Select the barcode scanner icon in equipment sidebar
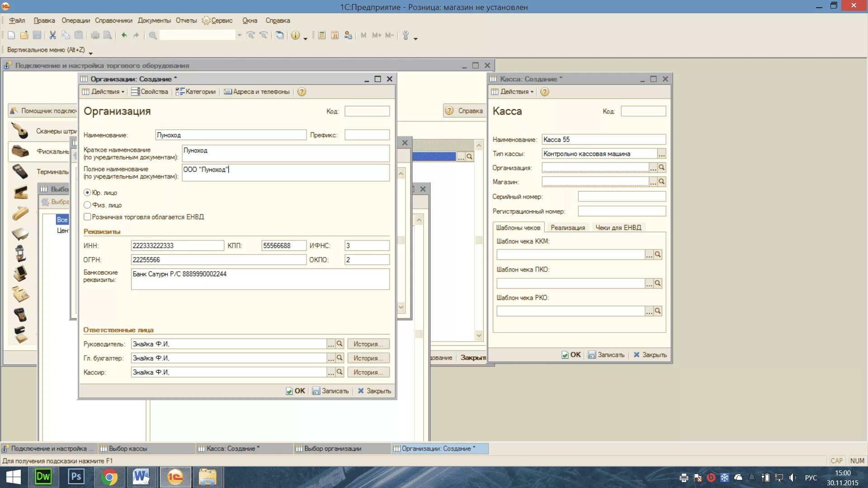Image resolution: width=868 pixels, height=488 pixels. point(20,131)
